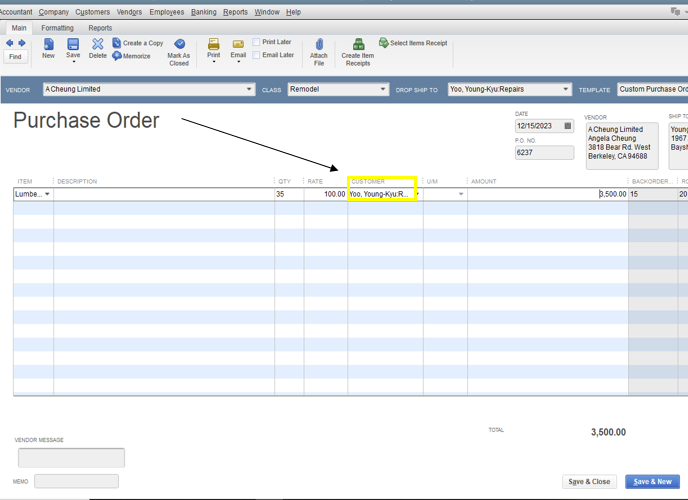Open the window restore icon at top right

click(675, 11)
